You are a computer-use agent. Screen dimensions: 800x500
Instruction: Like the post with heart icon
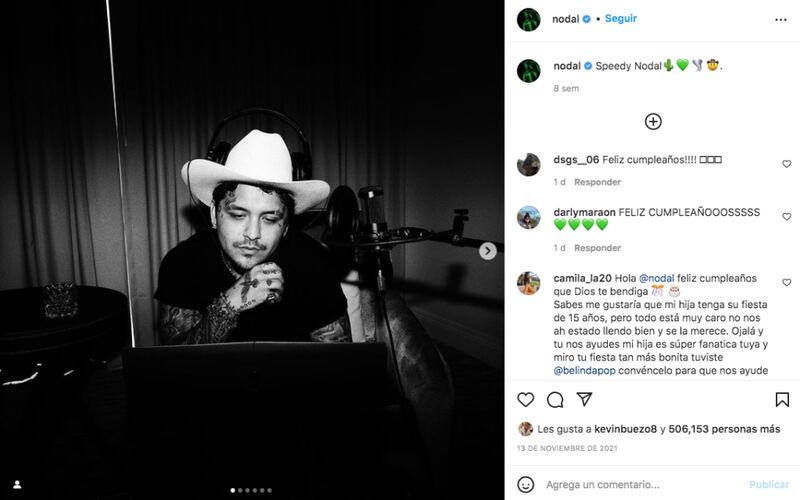(x=526, y=399)
